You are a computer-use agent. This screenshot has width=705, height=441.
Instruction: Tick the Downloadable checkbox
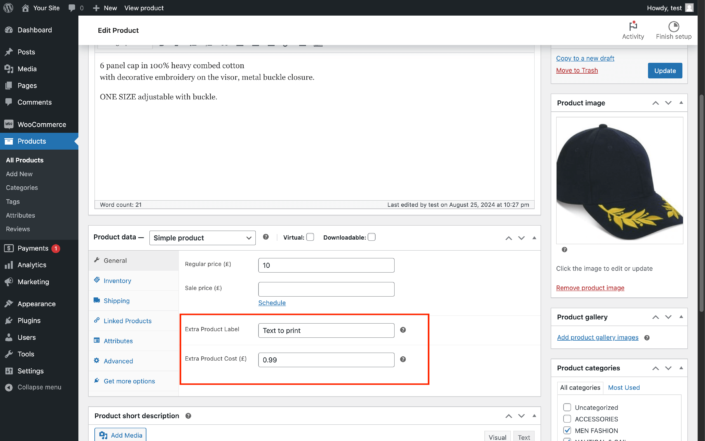[372, 237]
